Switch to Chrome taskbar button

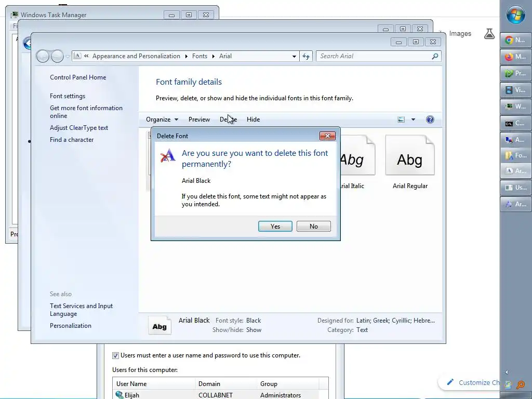[516, 40]
